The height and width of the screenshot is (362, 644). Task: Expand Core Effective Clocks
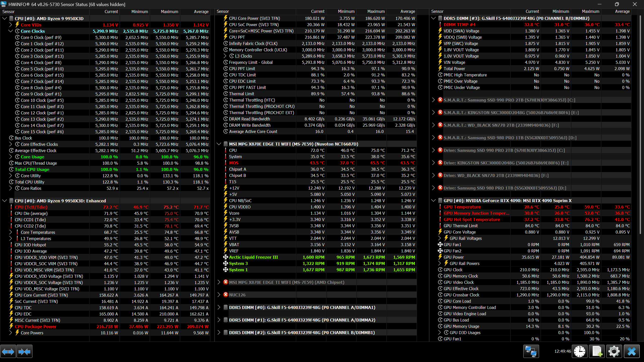point(11,144)
